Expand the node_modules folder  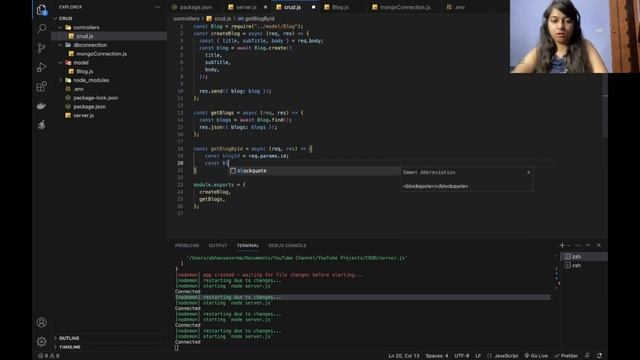coord(60,80)
